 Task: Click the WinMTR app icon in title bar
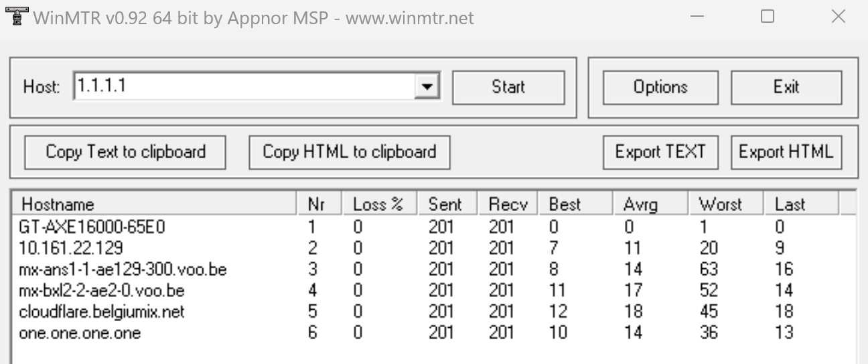pos(16,16)
